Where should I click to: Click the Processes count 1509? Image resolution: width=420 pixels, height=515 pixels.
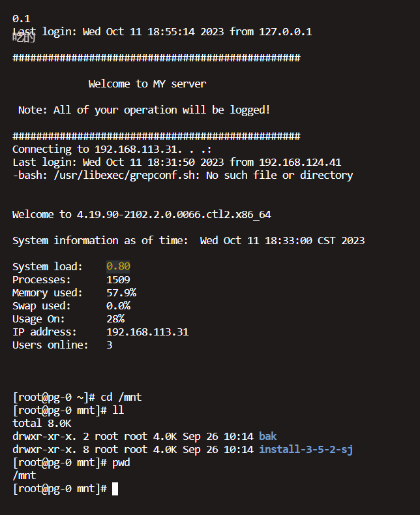(118, 279)
